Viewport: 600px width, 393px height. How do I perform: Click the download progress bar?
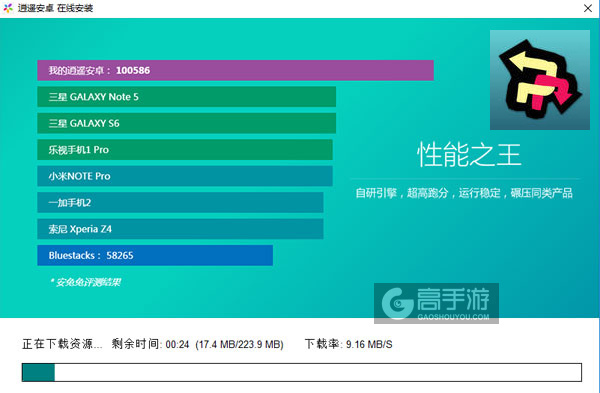click(302, 372)
